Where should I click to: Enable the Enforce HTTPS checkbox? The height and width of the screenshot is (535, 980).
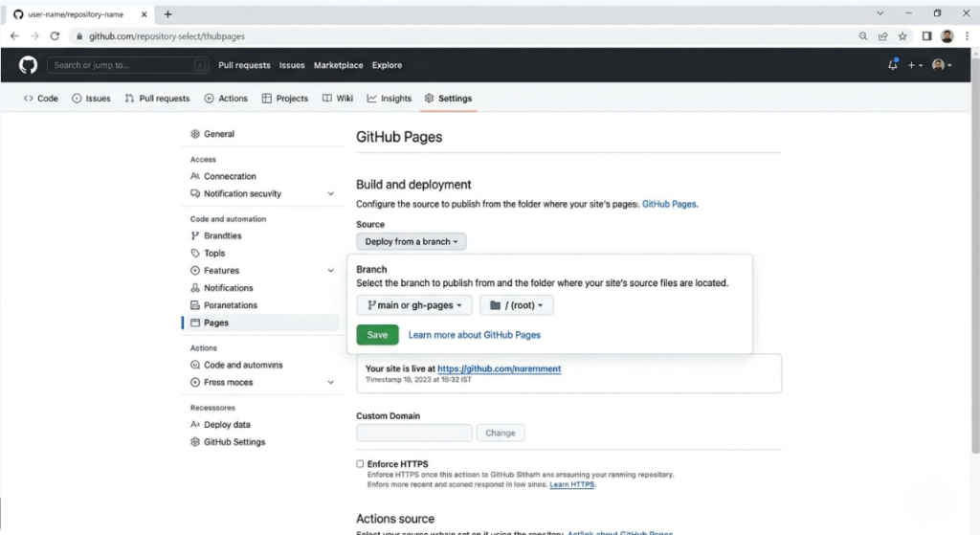(360, 464)
